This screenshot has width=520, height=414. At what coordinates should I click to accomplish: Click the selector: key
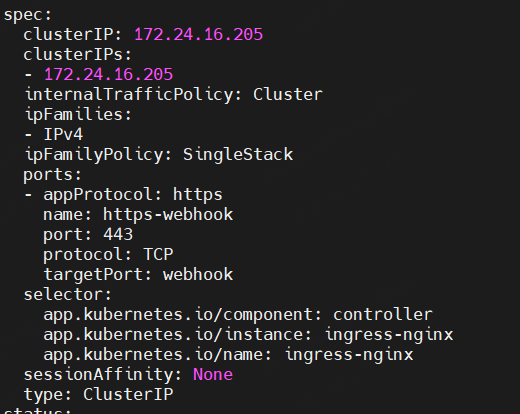[67, 294]
